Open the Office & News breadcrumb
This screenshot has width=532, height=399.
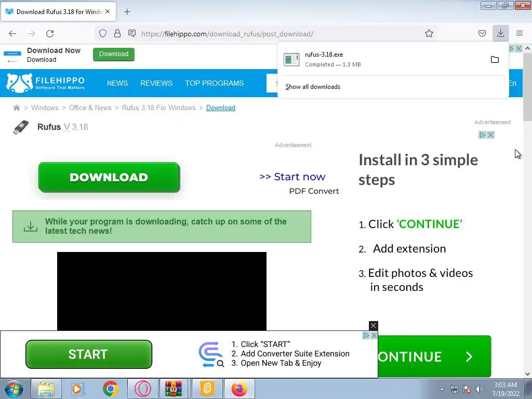pyautogui.click(x=90, y=108)
